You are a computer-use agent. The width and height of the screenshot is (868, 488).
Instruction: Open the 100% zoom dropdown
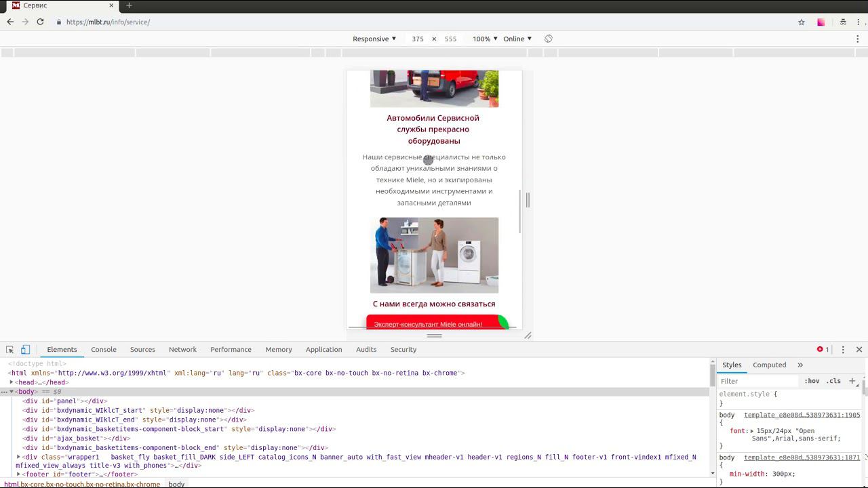(x=485, y=39)
